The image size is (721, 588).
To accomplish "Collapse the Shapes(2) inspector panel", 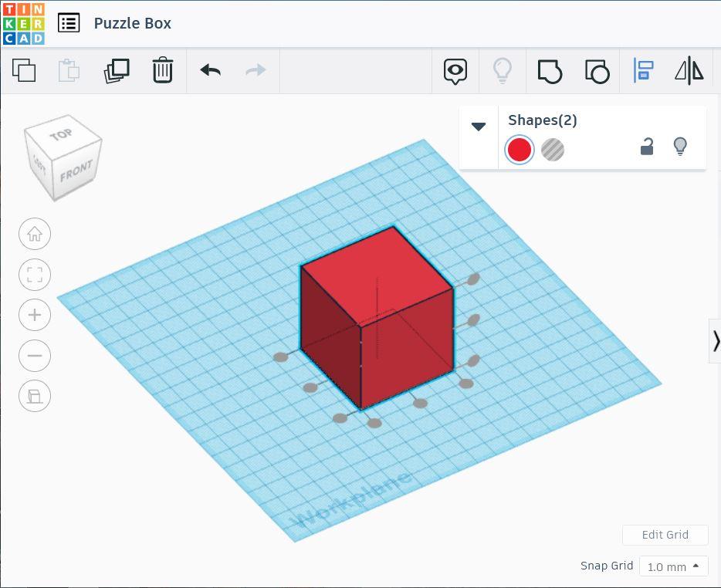I will coord(479,127).
